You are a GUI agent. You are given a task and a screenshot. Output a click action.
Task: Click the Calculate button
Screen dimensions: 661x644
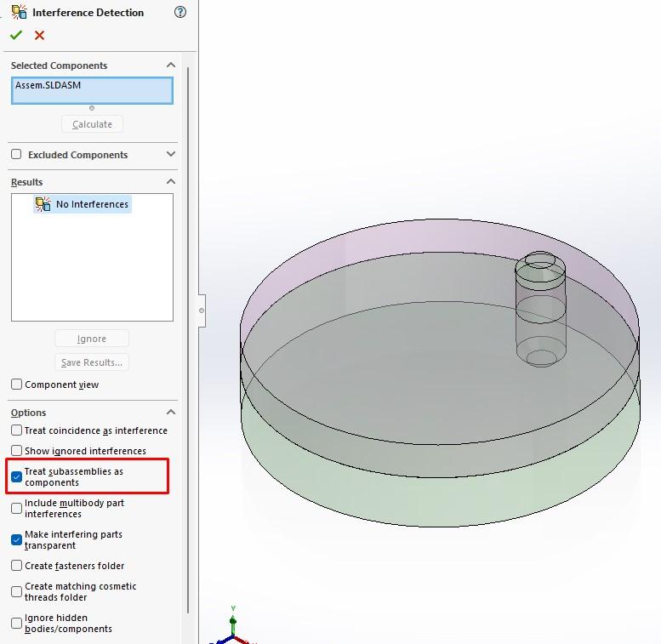[93, 124]
